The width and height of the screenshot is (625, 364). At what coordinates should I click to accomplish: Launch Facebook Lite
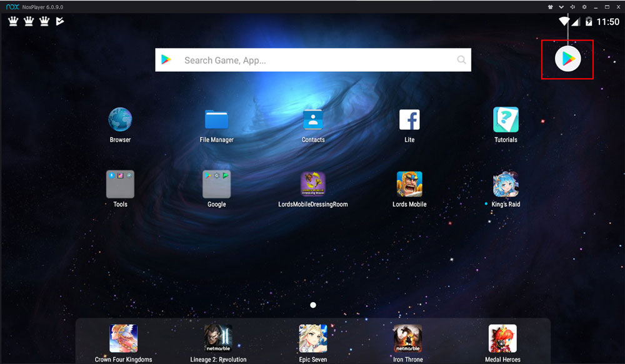coord(409,119)
